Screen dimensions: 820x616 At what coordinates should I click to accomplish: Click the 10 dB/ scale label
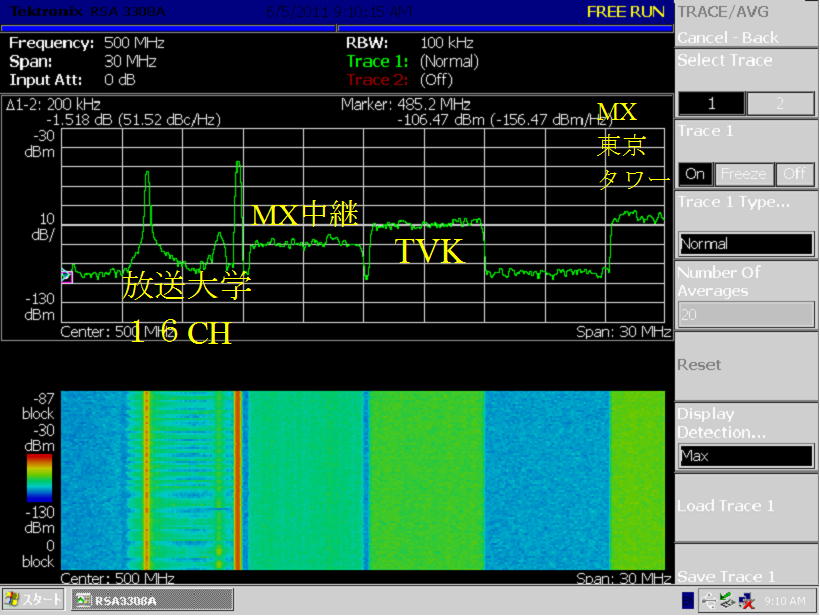pyautogui.click(x=42, y=227)
